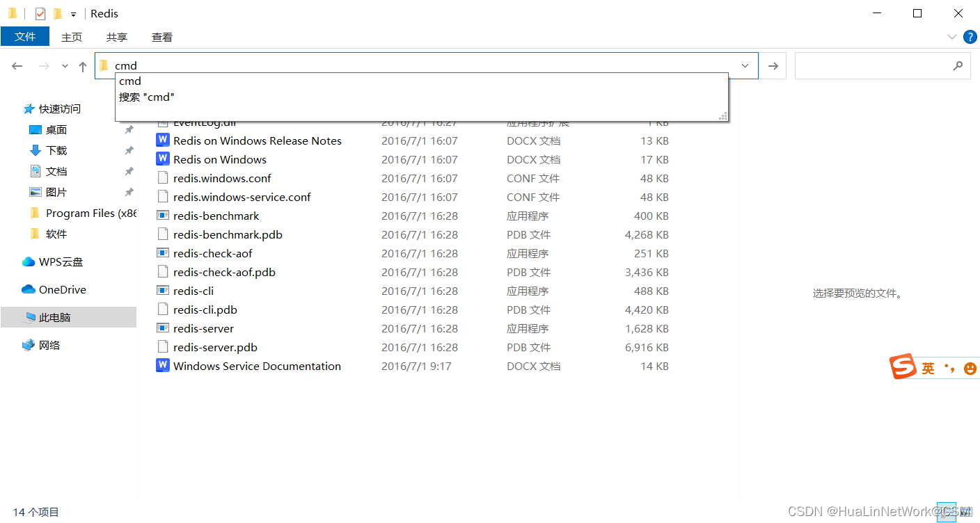Viewport: 980px width, 523px height.
Task: Click the Forward navigation arrow
Action: point(44,66)
